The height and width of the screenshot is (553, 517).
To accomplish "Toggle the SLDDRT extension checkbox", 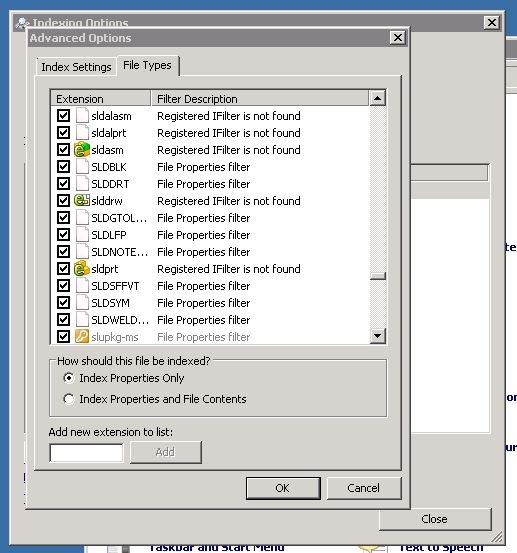I will pos(63,183).
